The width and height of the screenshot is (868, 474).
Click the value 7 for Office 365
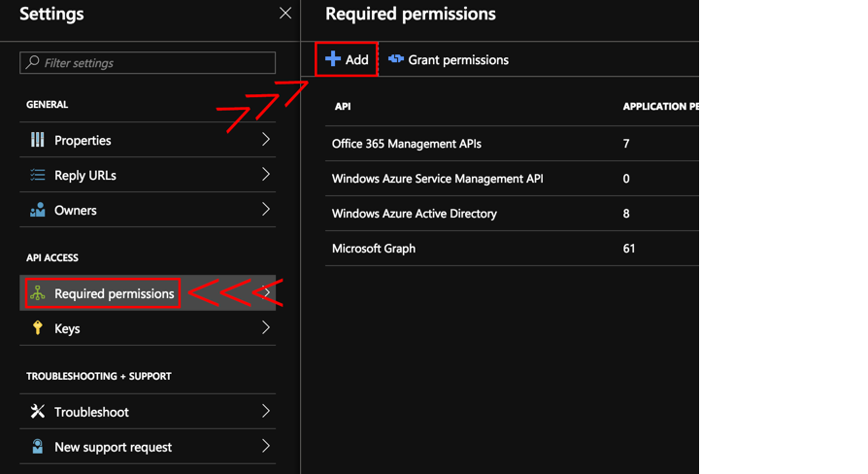coord(626,144)
